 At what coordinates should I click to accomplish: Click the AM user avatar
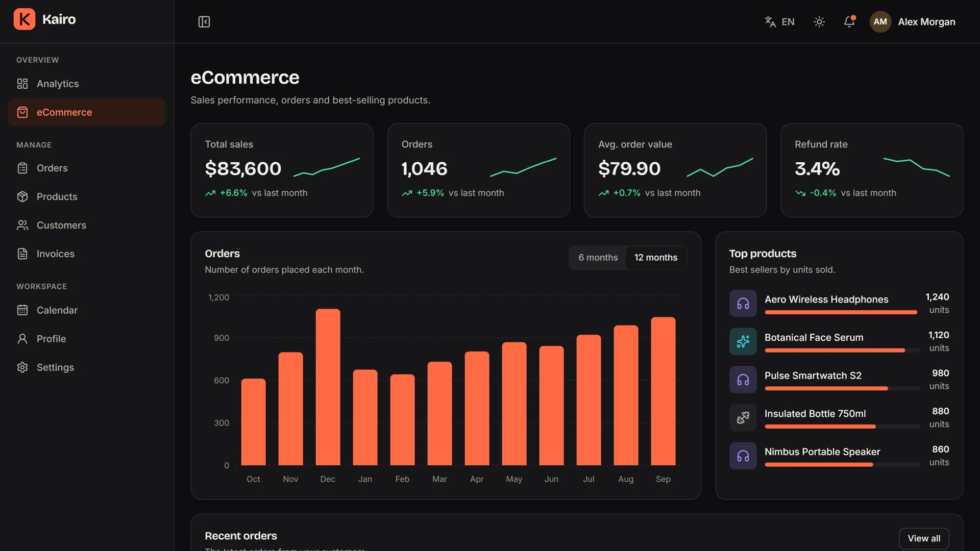pyautogui.click(x=880, y=22)
